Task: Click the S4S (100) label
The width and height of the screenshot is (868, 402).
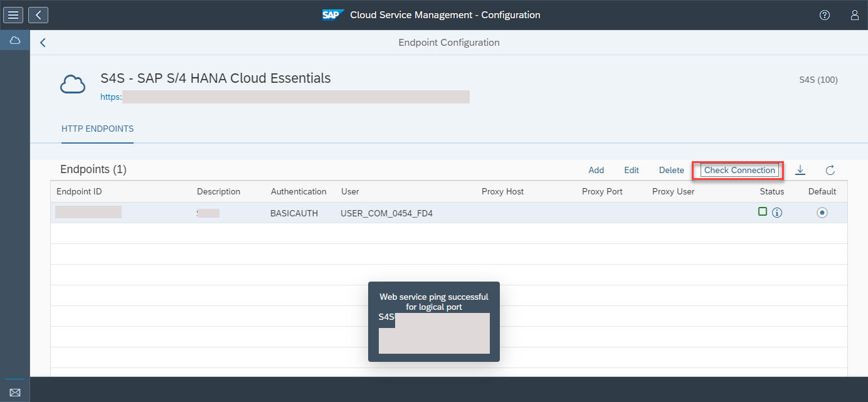Action: (x=818, y=80)
